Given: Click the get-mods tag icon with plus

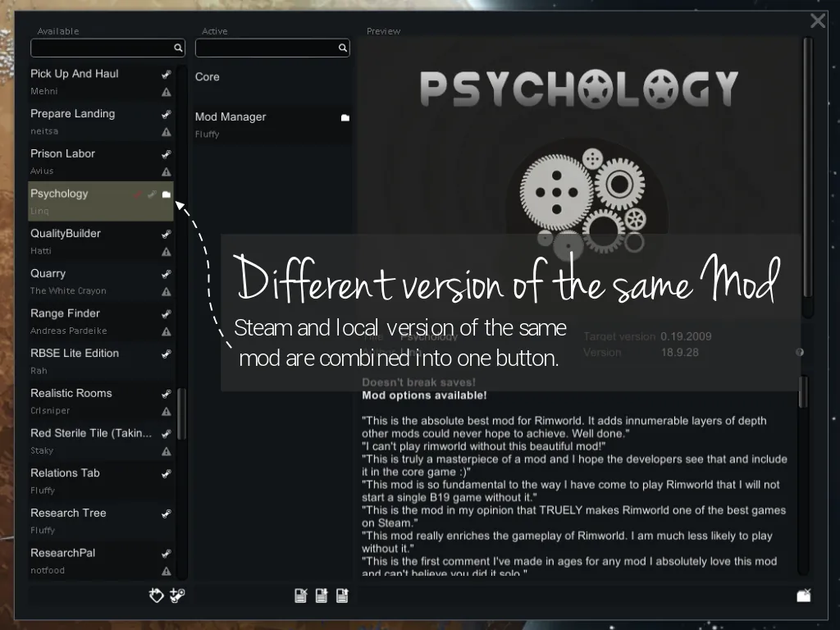Looking at the screenshot, I should [x=157, y=596].
